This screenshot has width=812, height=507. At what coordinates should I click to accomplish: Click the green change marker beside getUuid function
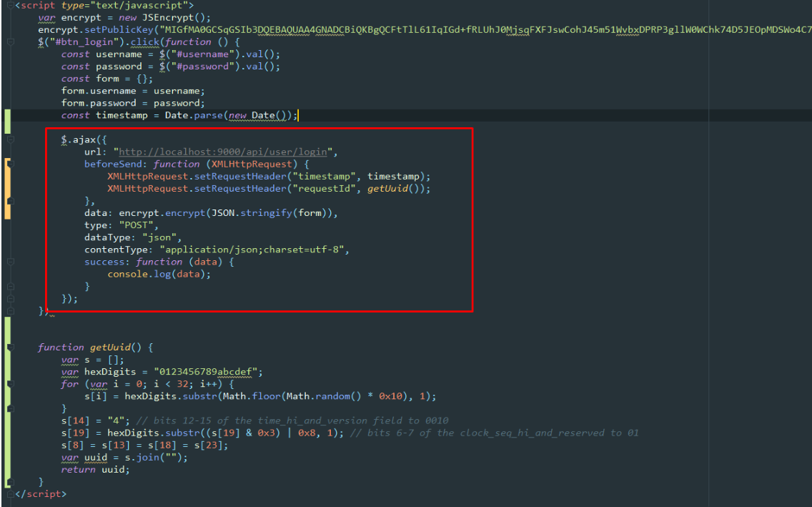[7, 403]
